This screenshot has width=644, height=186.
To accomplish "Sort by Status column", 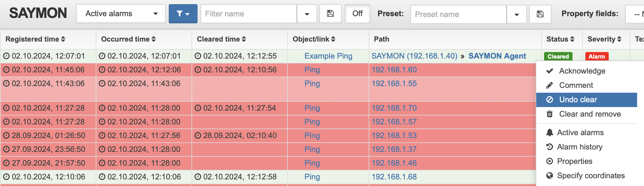I will tap(561, 39).
